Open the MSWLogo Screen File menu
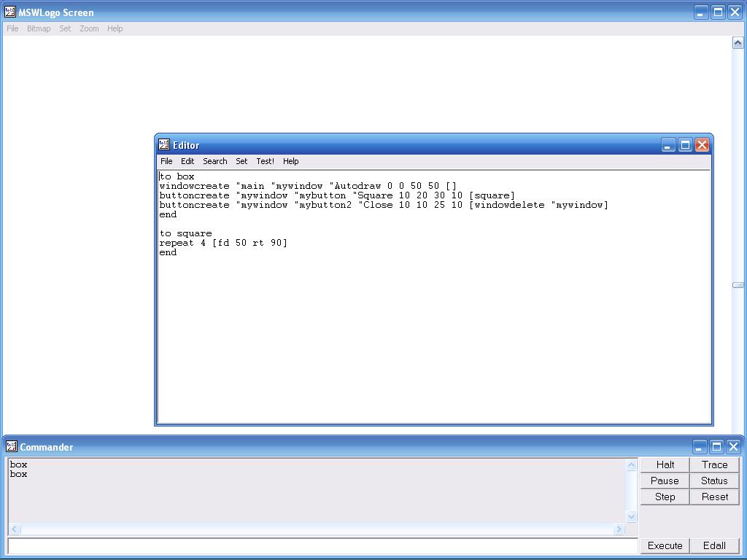The height and width of the screenshot is (560, 747). (12, 28)
